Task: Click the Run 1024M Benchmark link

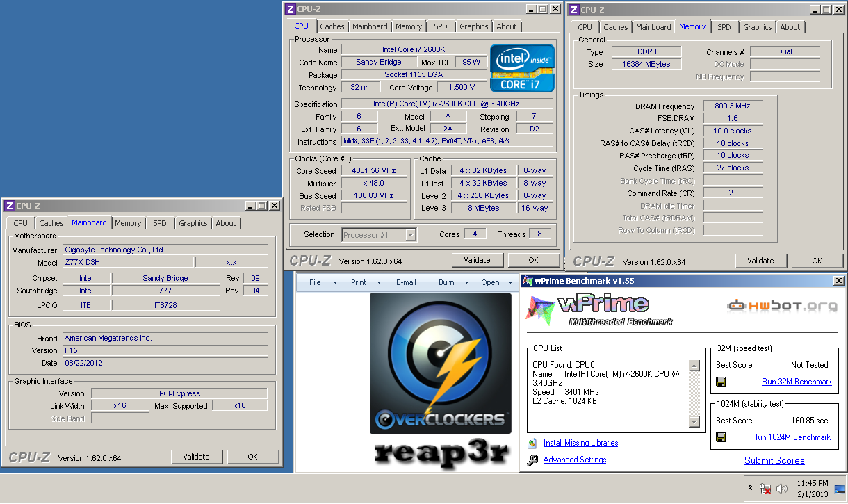Action: coord(791,437)
